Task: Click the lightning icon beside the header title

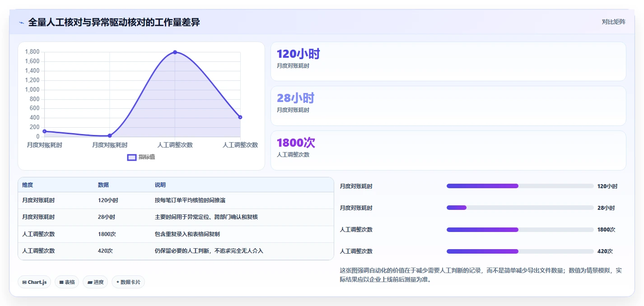Action: [x=21, y=23]
